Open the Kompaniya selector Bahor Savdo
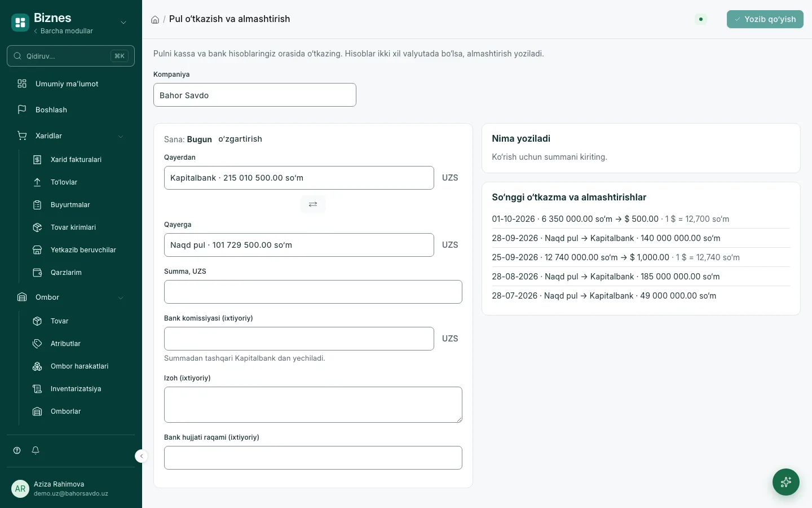This screenshot has width=812, height=508. (x=255, y=95)
